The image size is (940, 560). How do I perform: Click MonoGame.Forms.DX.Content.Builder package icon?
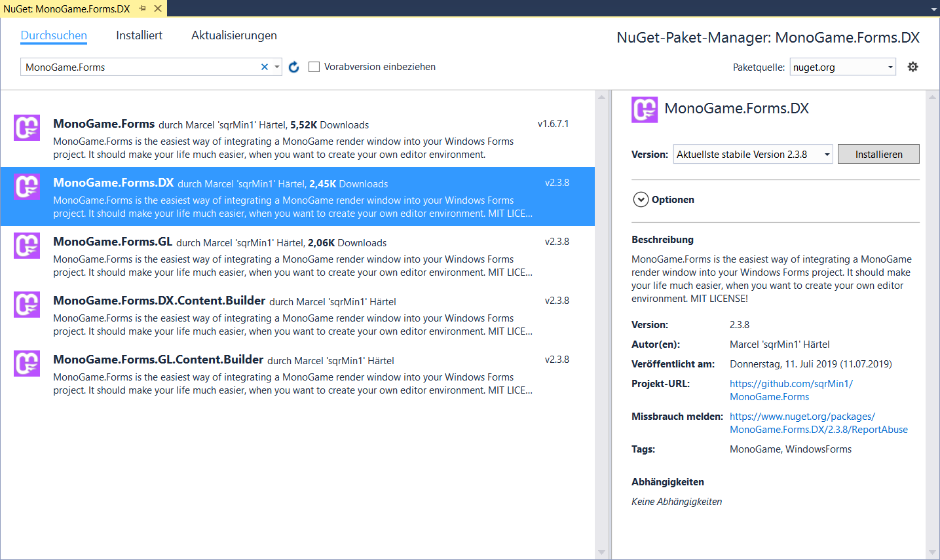[x=27, y=305]
